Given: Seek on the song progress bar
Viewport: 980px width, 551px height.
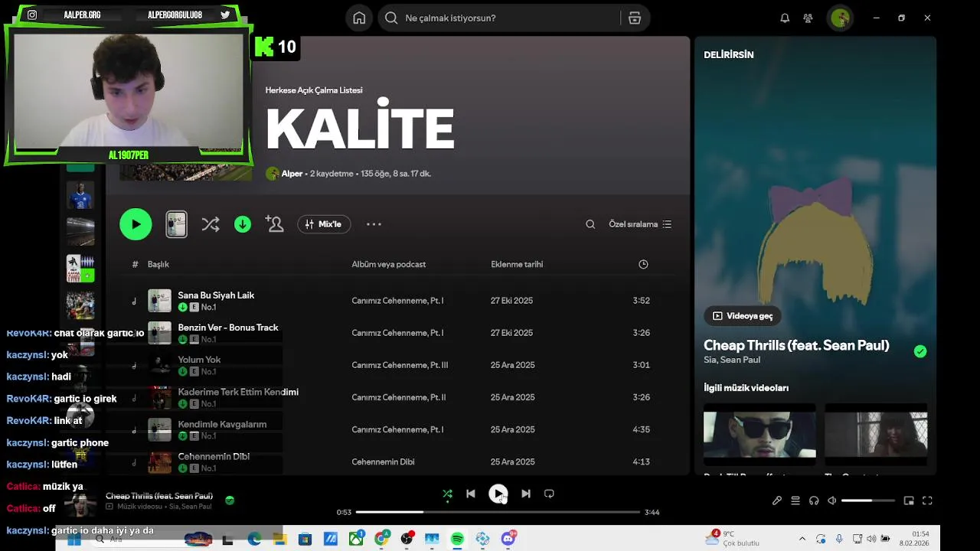Looking at the screenshot, I should click(x=498, y=512).
